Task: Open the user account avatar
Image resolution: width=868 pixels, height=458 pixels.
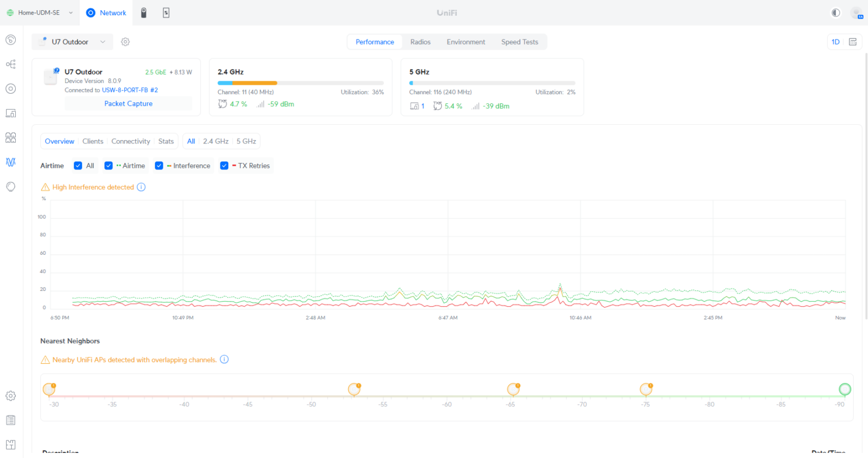Action: [857, 12]
